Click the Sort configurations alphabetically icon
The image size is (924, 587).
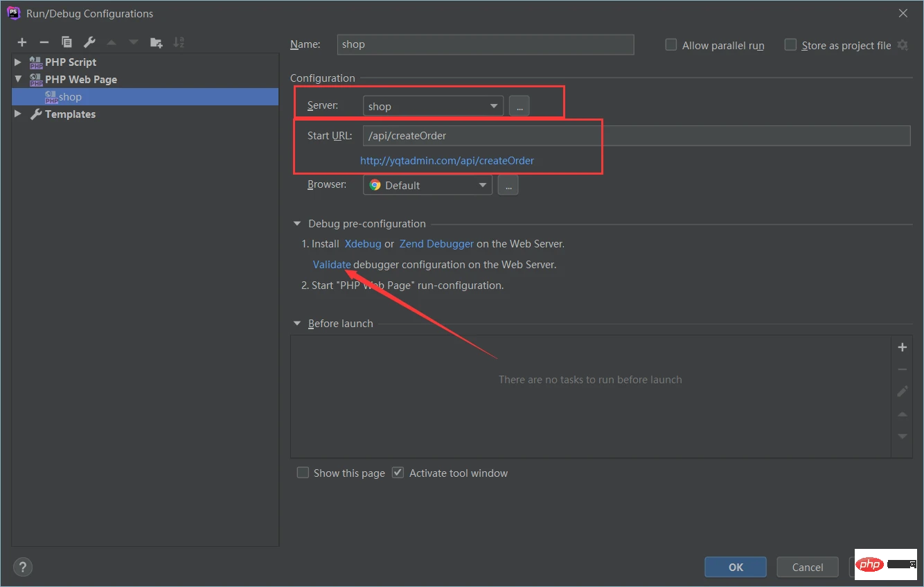pos(179,42)
